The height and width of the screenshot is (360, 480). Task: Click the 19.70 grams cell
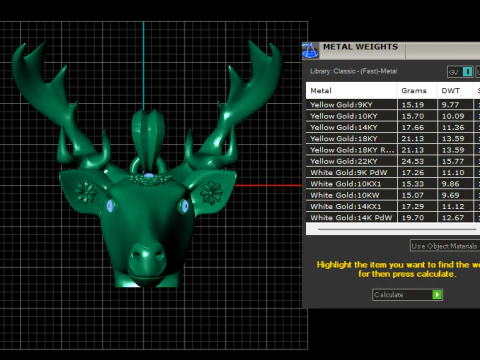click(417, 217)
